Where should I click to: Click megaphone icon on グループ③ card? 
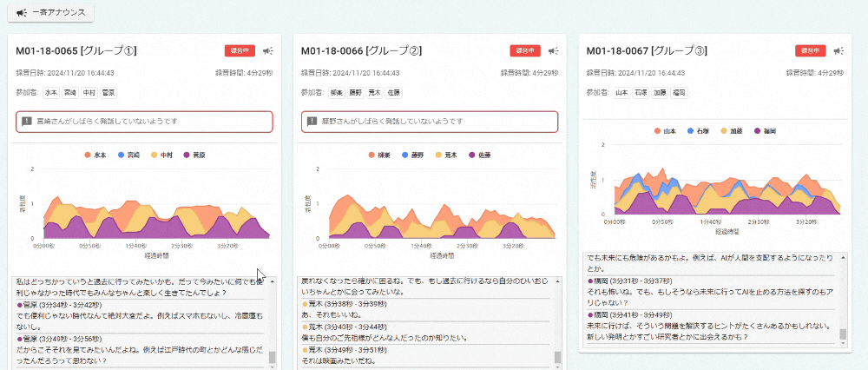[839, 51]
